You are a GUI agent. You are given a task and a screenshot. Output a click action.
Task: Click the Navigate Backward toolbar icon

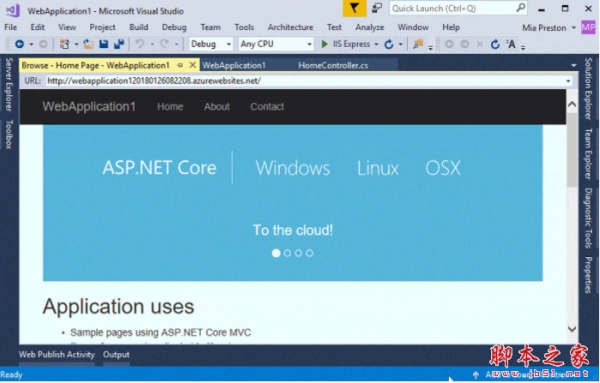tap(20, 44)
